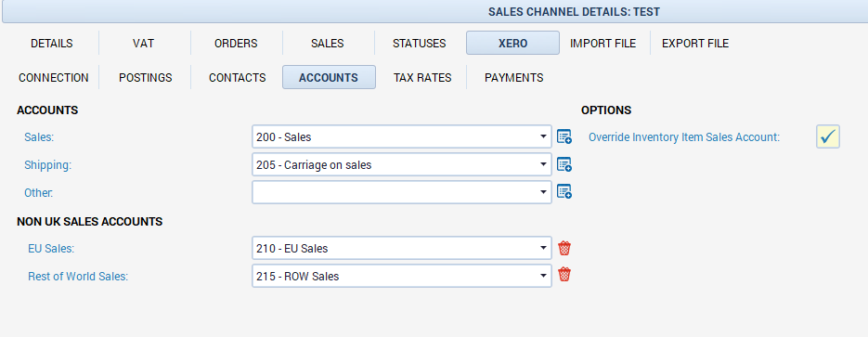Click the add-account icon beside the Other dropdown
Screen dimensions: 868x337
(x=564, y=192)
